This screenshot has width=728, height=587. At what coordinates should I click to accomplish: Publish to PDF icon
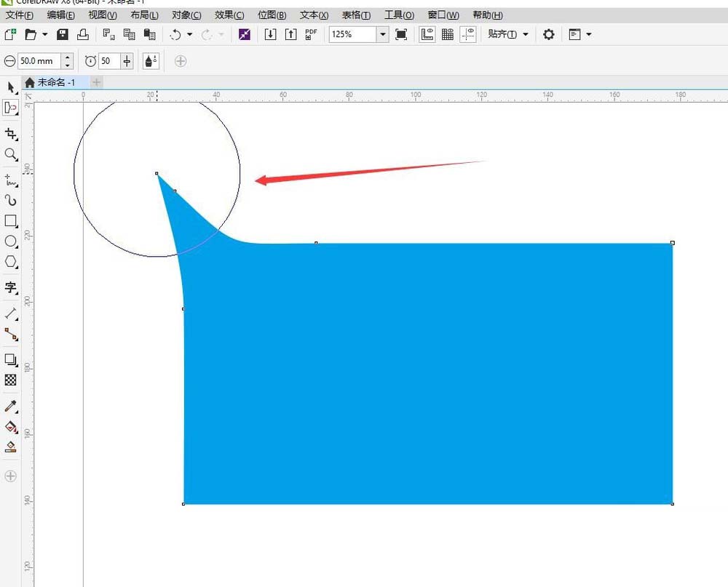pos(311,34)
